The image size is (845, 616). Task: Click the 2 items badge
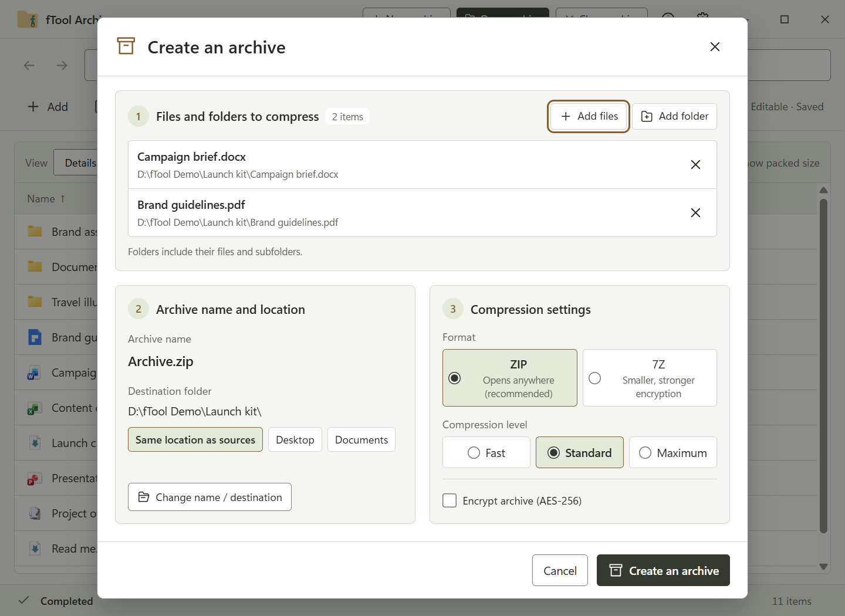click(347, 117)
